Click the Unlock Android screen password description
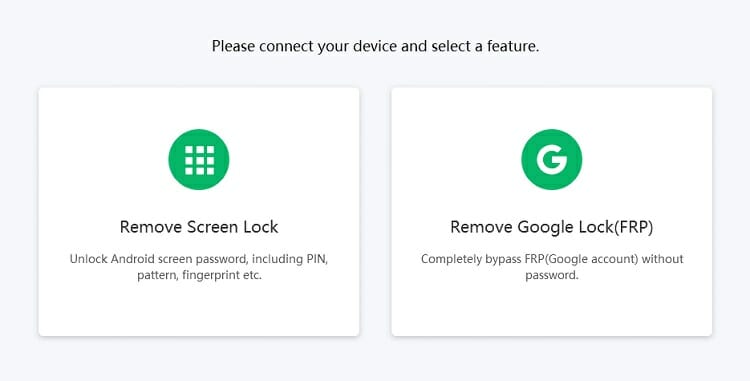The height and width of the screenshot is (381, 750). click(199, 267)
